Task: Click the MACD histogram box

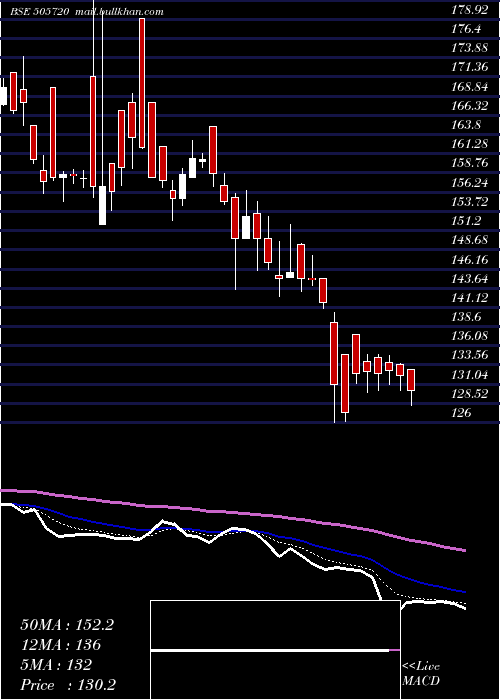Action: click(x=275, y=650)
